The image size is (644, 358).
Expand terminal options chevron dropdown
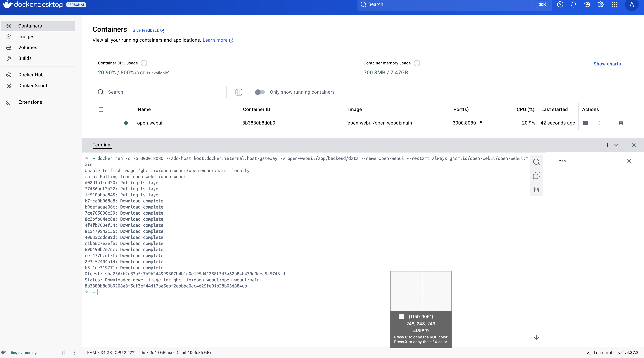(x=616, y=145)
